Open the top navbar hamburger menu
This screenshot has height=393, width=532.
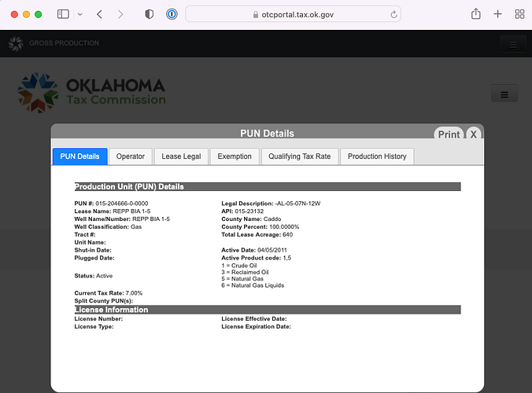point(513,44)
